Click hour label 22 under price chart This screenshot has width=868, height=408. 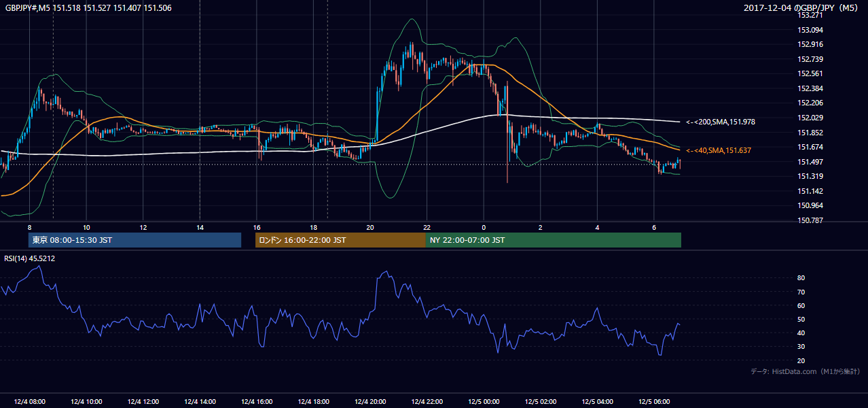coord(427,227)
